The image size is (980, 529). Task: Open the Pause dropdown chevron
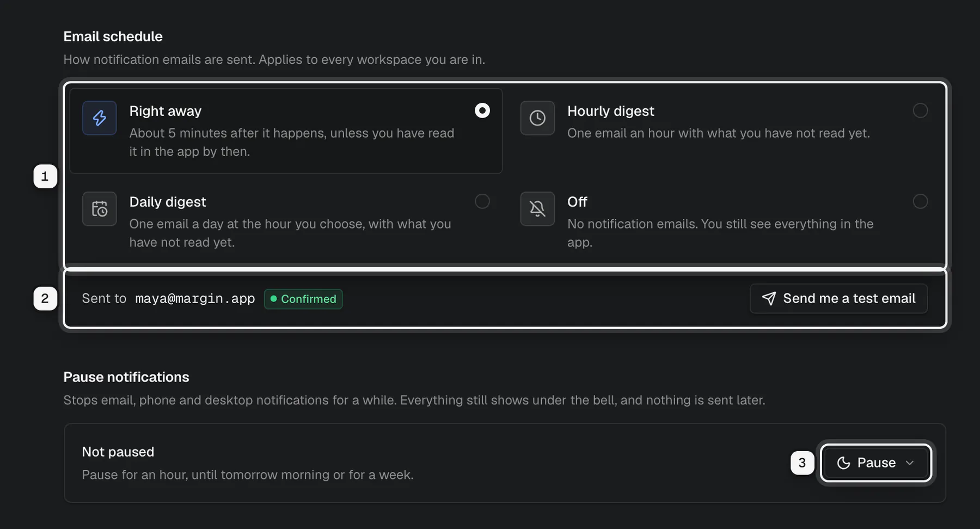pos(910,463)
